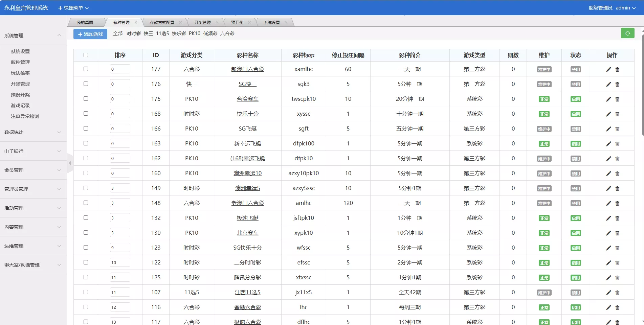644x325 pixels.
Task: Switch to the 开奖管理 tab
Action: pos(202,23)
